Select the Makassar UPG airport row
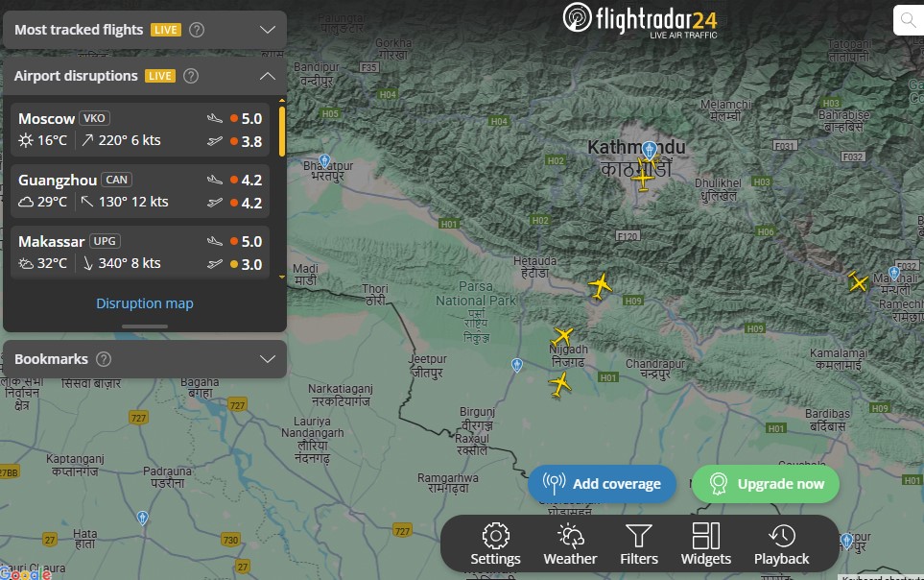This screenshot has height=580, width=924. [139, 252]
